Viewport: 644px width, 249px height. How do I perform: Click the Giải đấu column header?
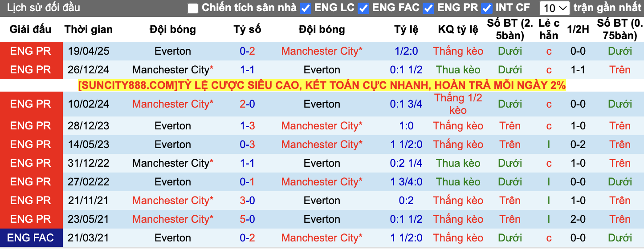tap(31, 29)
